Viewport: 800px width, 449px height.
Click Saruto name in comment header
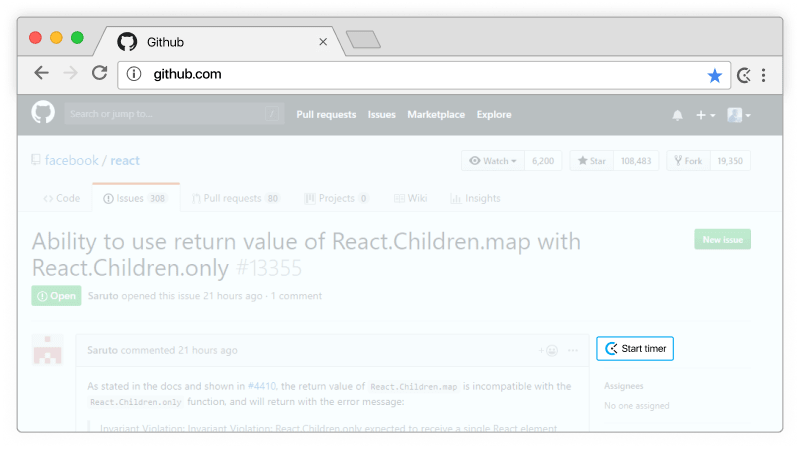click(103, 351)
